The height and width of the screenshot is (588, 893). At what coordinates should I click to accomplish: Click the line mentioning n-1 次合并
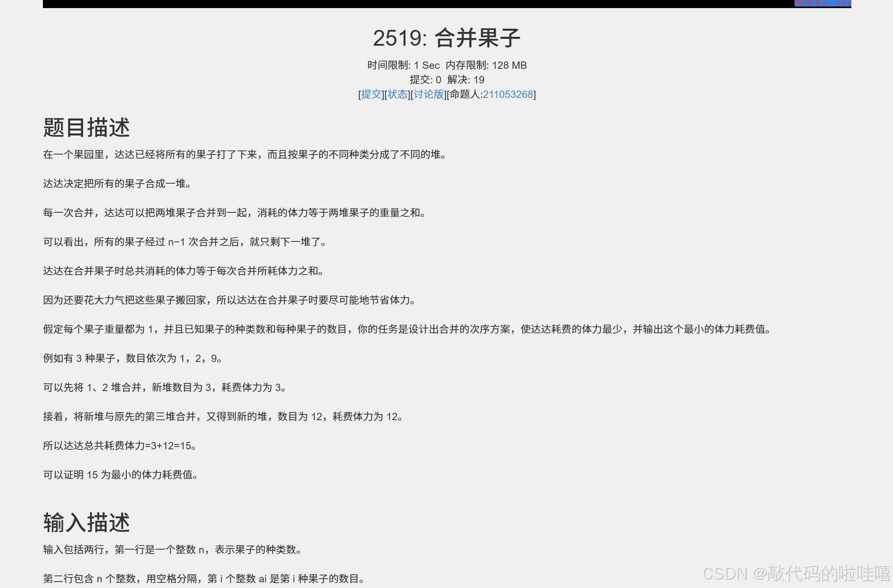click(185, 242)
